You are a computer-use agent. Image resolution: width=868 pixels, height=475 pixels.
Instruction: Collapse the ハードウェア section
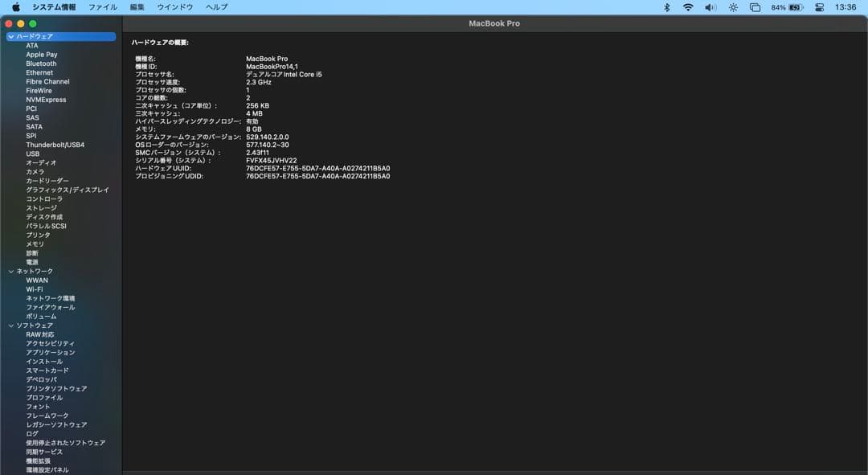11,37
